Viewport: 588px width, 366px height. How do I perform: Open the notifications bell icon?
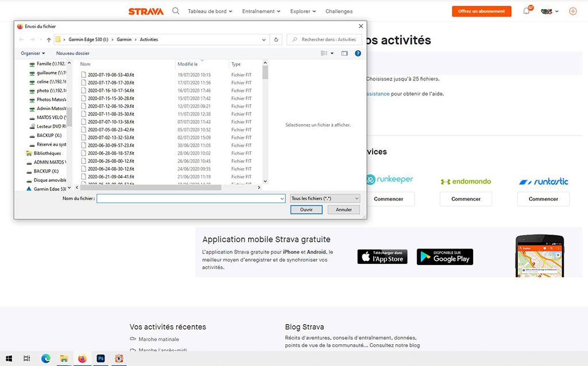(527, 11)
